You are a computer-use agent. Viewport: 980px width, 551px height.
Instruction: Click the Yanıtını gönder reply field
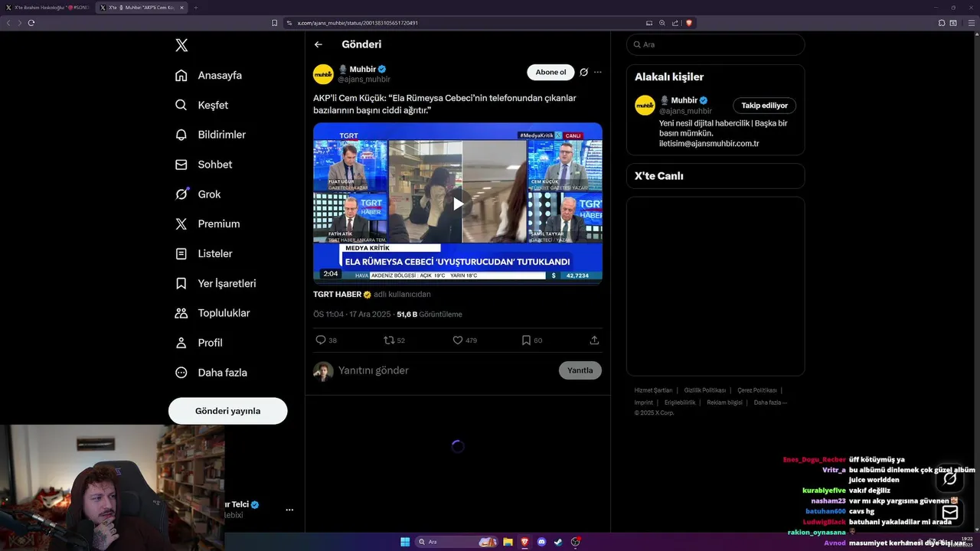pyautogui.click(x=446, y=370)
